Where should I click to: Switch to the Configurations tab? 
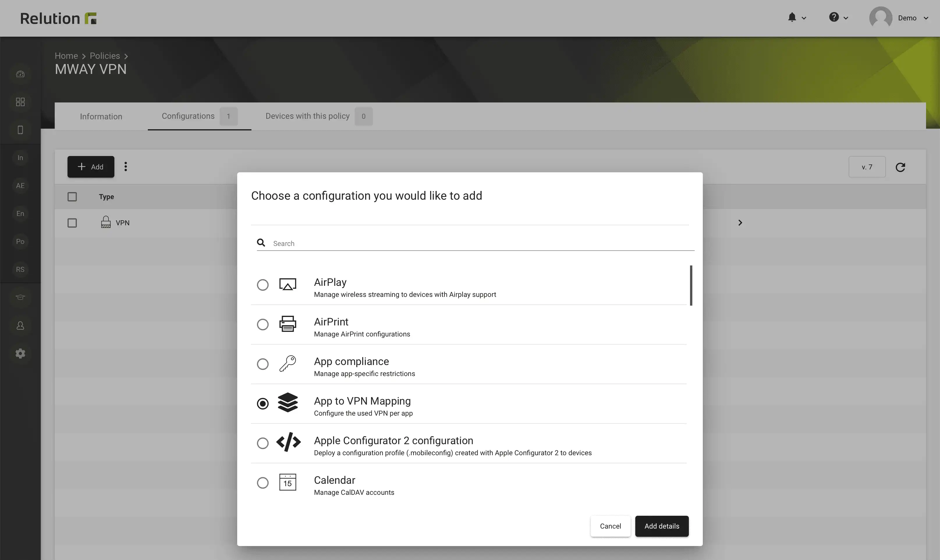point(199,116)
